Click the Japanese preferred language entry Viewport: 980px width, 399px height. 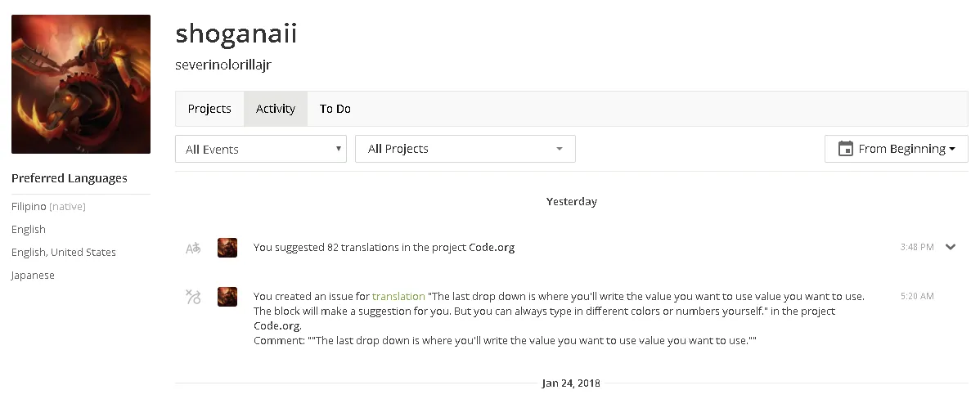33,276
